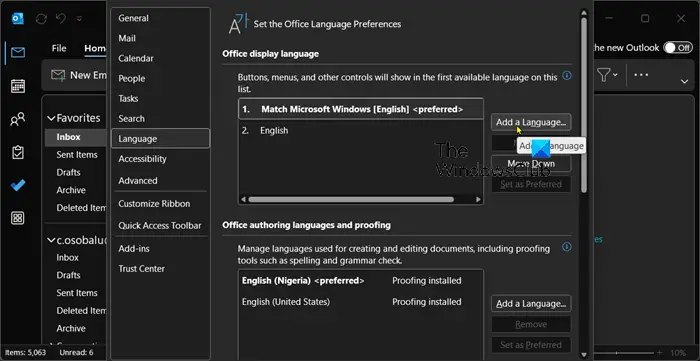Screen dimensions: 700x361
Task: Click Unread: 6 in status bar
Action: click(x=76, y=353)
